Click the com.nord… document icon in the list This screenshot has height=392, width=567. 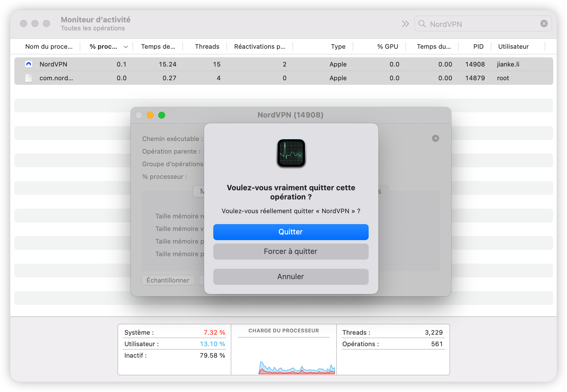click(29, 78)
